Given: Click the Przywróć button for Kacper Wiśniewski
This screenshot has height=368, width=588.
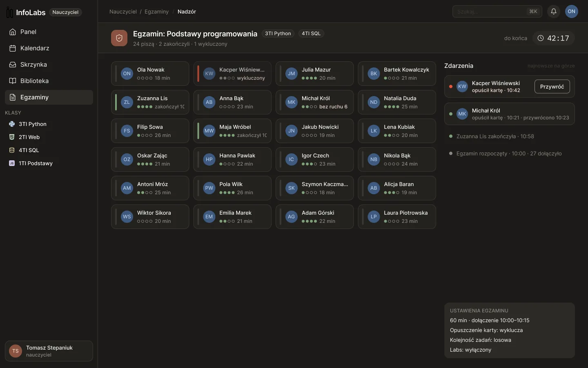Looking at the screenshot, I should 552,86.
